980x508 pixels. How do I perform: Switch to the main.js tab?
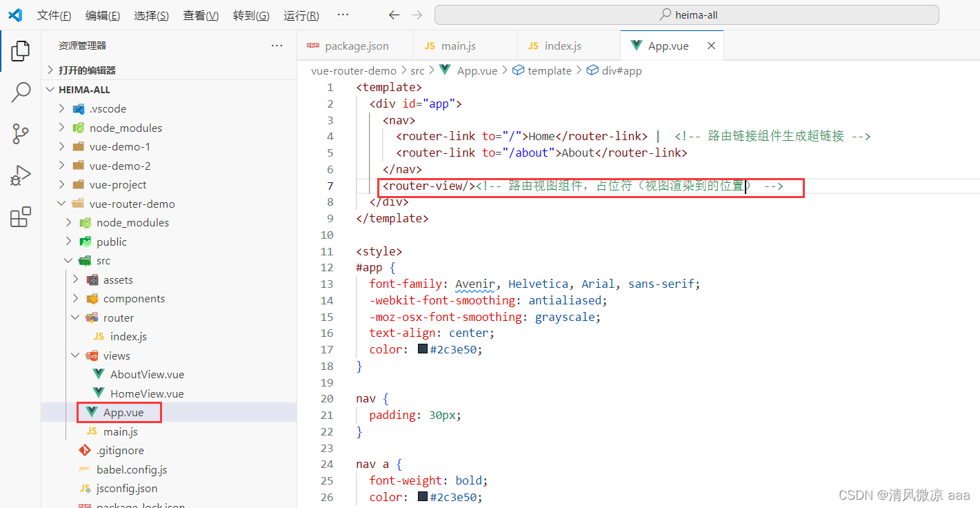[465, 46]
